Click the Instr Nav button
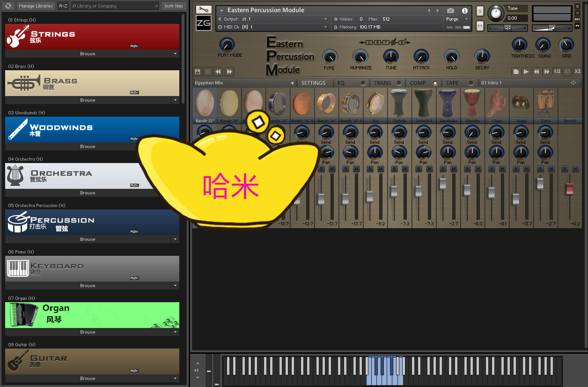The width and height of the screenshot is (588, 387). (174, 6)
